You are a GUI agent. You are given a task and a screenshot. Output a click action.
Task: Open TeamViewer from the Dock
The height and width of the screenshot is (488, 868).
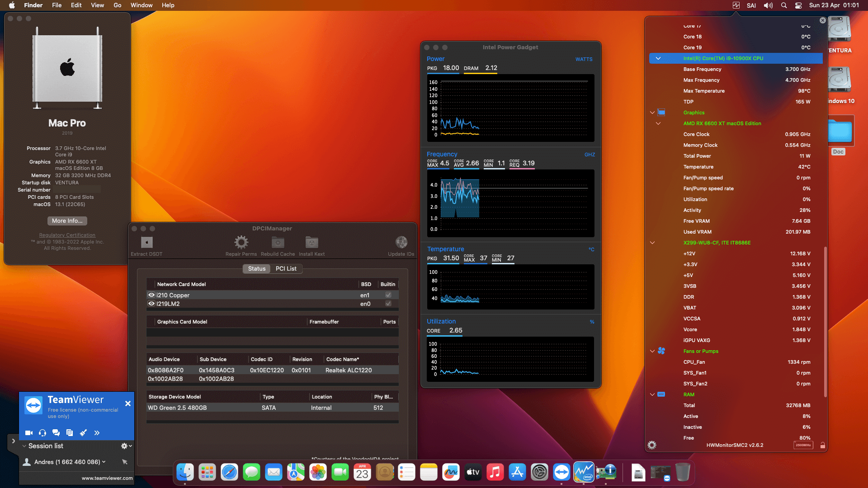click(561, 473)
